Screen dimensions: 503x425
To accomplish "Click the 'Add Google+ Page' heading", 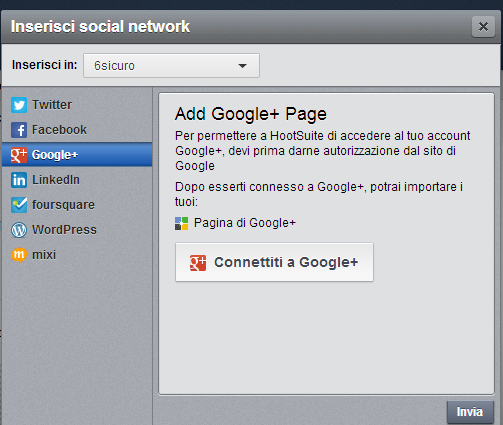I will (251, 114).
